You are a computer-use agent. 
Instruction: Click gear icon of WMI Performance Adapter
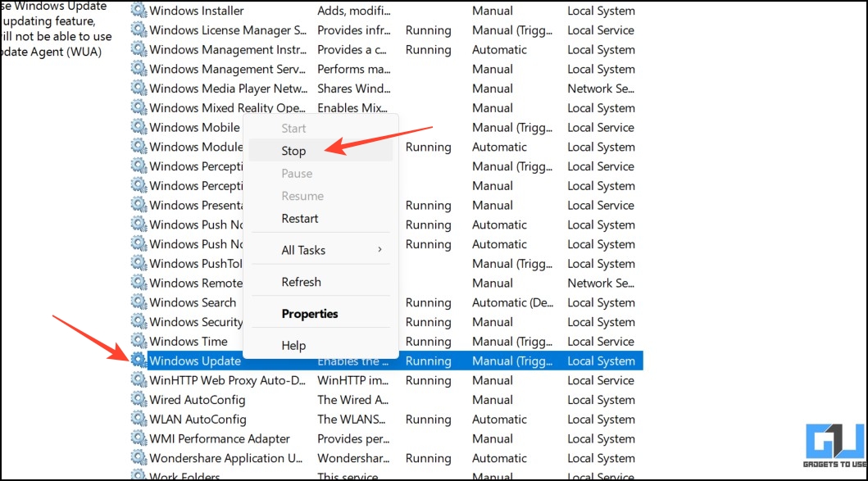click(139, 438)
